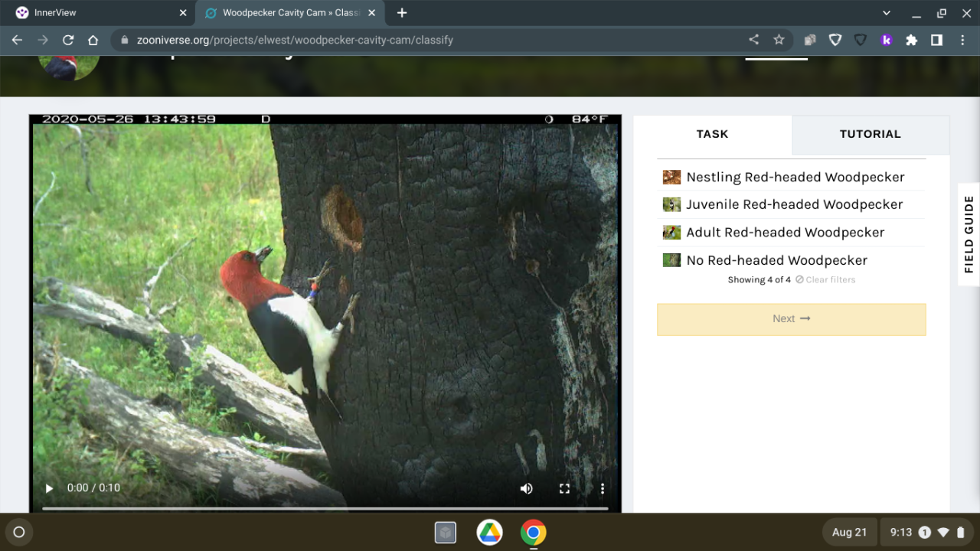This screenshot has width=980, height=551.
Task: Open the tab search dropdown
Action: click(x=887, y=13)
